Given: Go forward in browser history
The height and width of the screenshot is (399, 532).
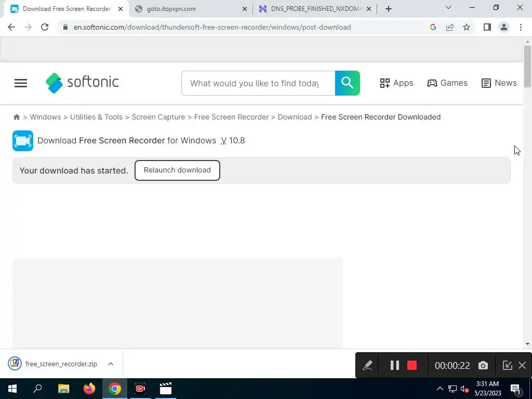Looking at the screenshot, I should (28, 27).
